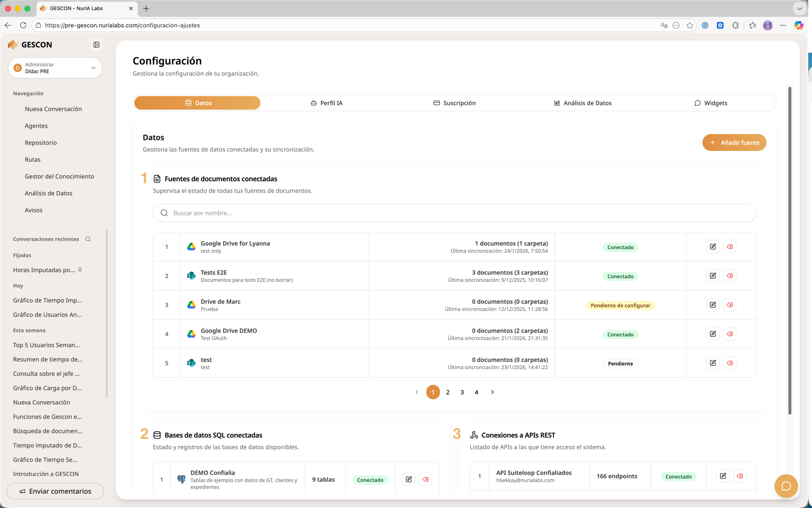Delete the Tests E2E document source
Viewport: 812px width, 508px height.
(x=730, y=276)
